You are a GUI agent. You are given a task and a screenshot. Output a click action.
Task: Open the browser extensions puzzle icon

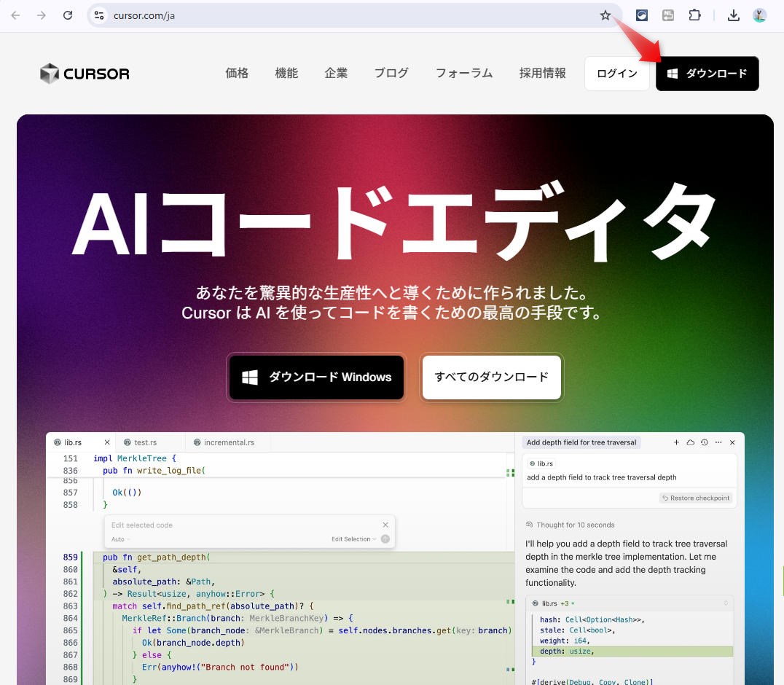(694, 15)
